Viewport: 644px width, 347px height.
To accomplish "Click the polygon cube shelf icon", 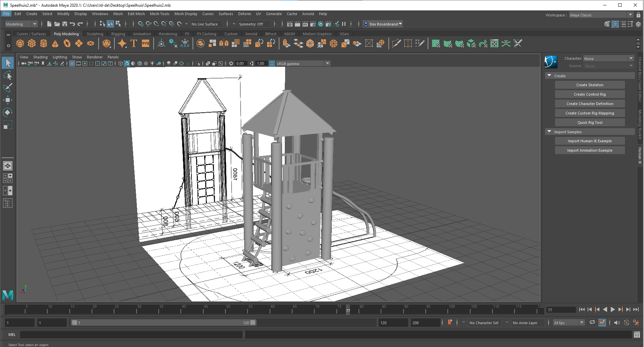I will 32,44.
